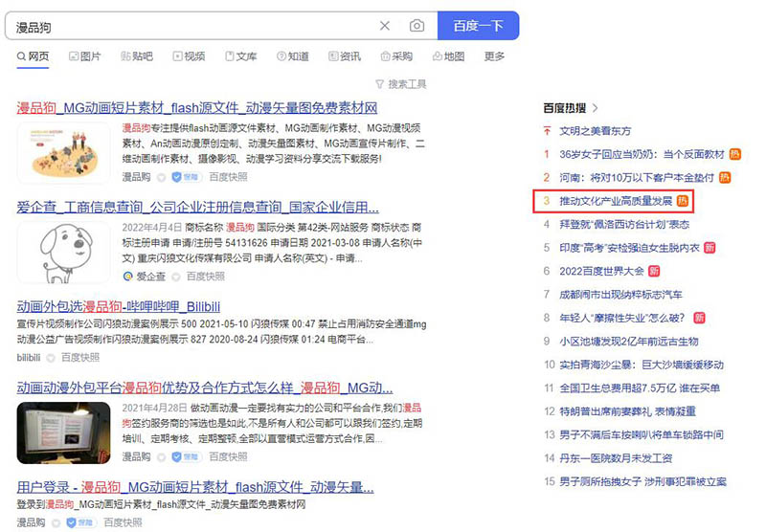This screenshot has width=766, height=532.
Task: Switch to the 图片 tab
Action: pos(84,56)
